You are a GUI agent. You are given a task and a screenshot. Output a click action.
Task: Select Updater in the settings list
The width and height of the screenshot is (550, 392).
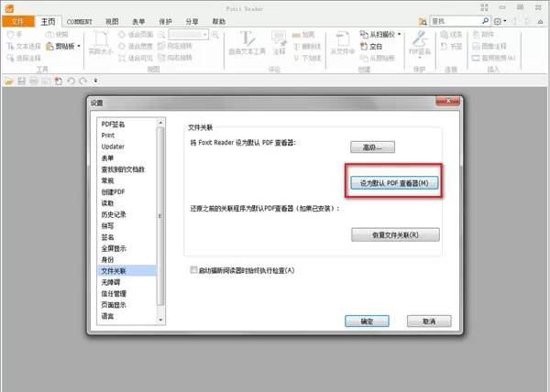[113, 147]
